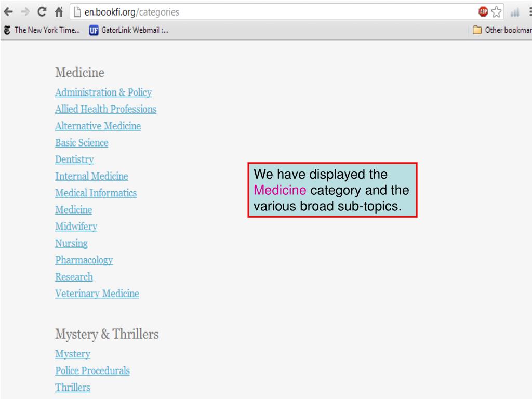The width and height of the screenshot is (532, 399).
Task: Bookmark this page with the star icon
Action: tap(496, 12)
